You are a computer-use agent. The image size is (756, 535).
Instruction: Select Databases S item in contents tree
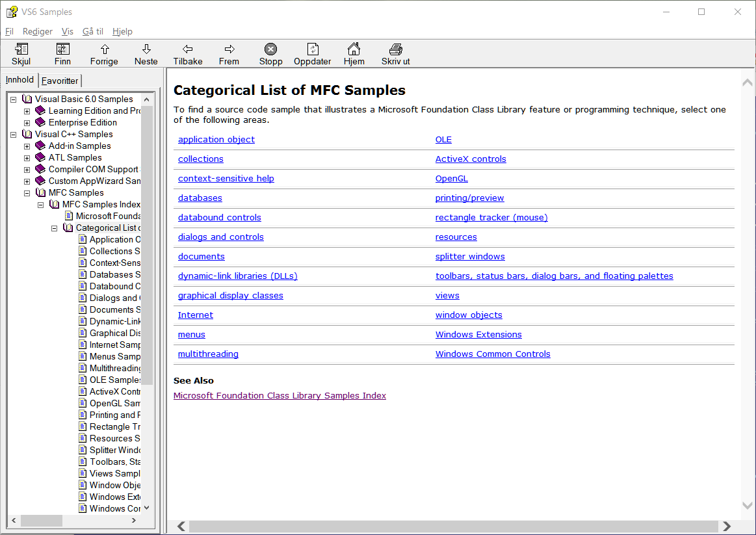click(115, 274)
